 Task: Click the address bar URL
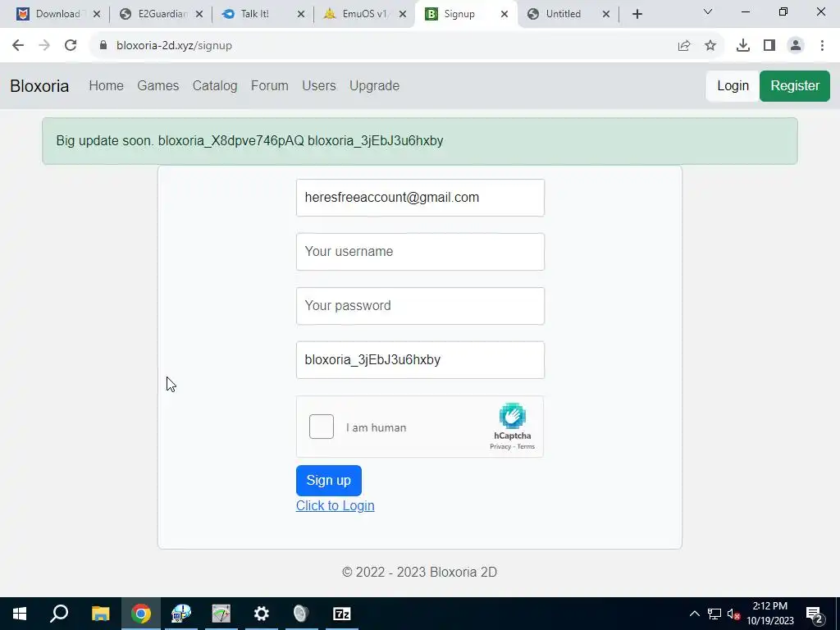pyautogui.click(x=174, y=46)
